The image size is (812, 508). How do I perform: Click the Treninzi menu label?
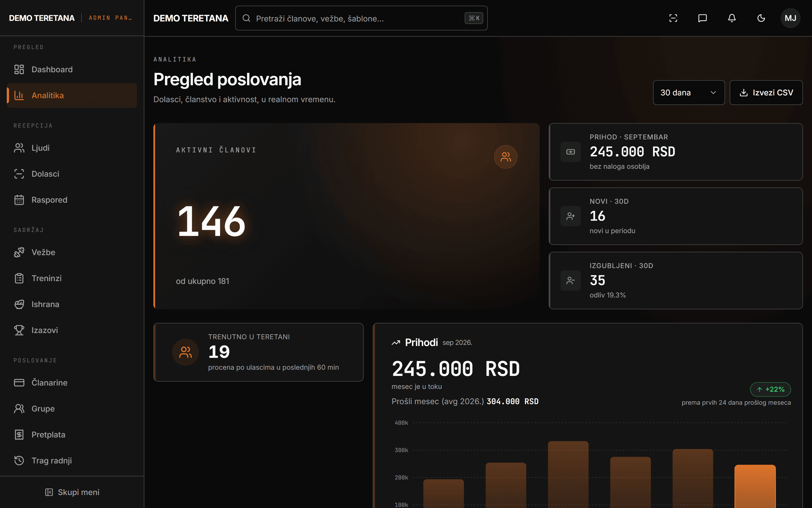[47, 278]
